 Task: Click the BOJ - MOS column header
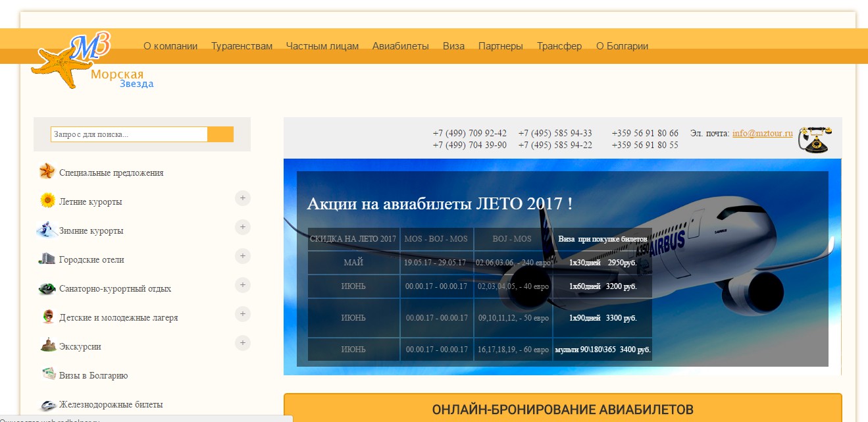(513, 239)
